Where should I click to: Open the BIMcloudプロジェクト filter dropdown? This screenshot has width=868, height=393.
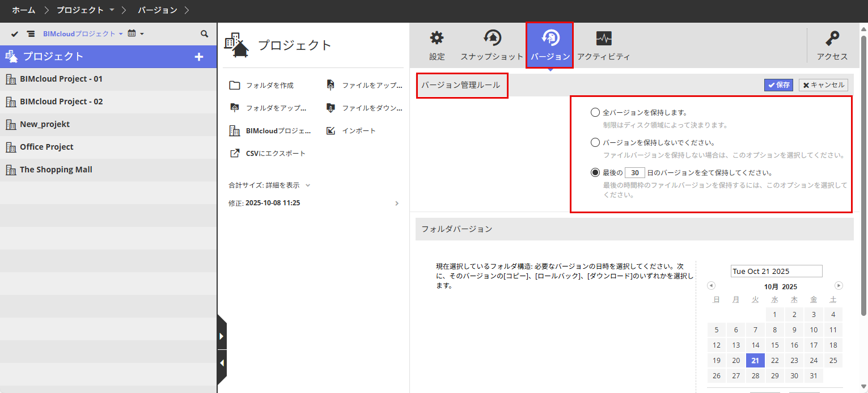(x=83, y=34)
